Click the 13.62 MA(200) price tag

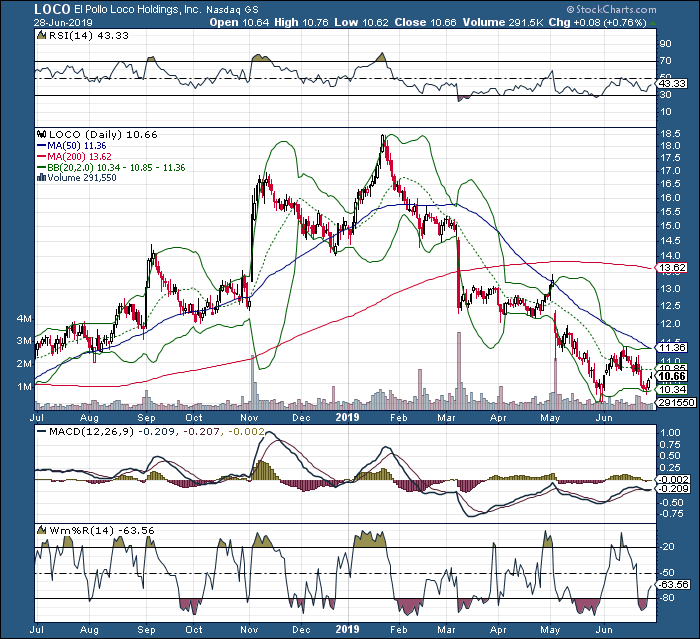(672, 267)
